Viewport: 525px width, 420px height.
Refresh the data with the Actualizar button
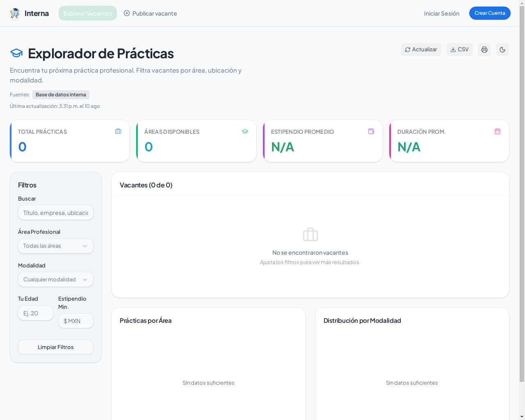pos(421,50)
